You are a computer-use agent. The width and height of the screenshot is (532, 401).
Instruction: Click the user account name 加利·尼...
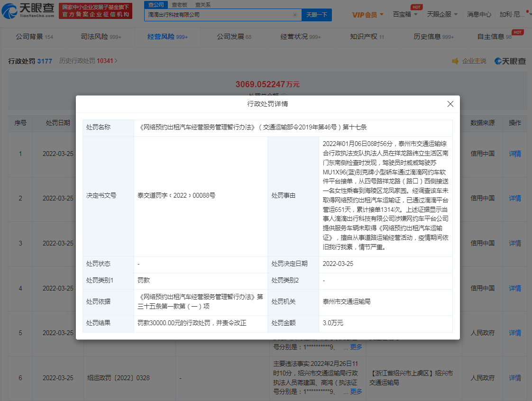point(512,14)
